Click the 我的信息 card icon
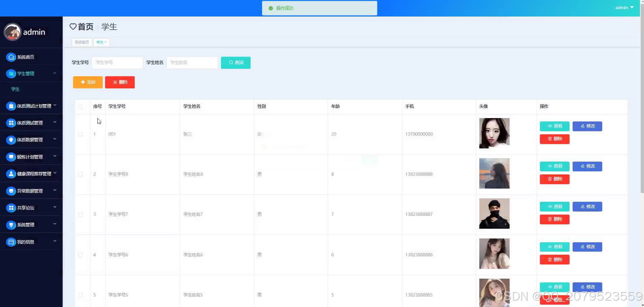The image size is (644, 307). [11, 242]
